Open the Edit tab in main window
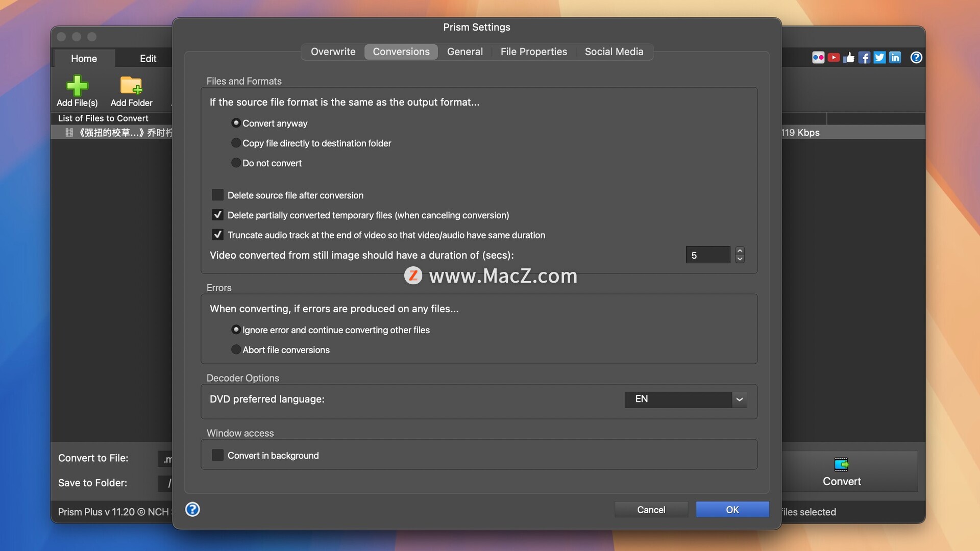The height and width of the screenshot is (551, 980). (148, 59)
